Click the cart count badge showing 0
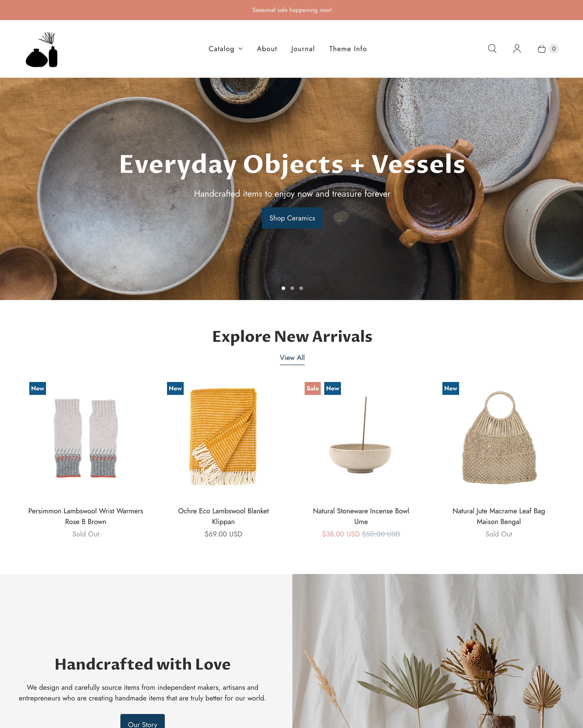The width and height of the screenshot is (583, 728). pos(554,49)
